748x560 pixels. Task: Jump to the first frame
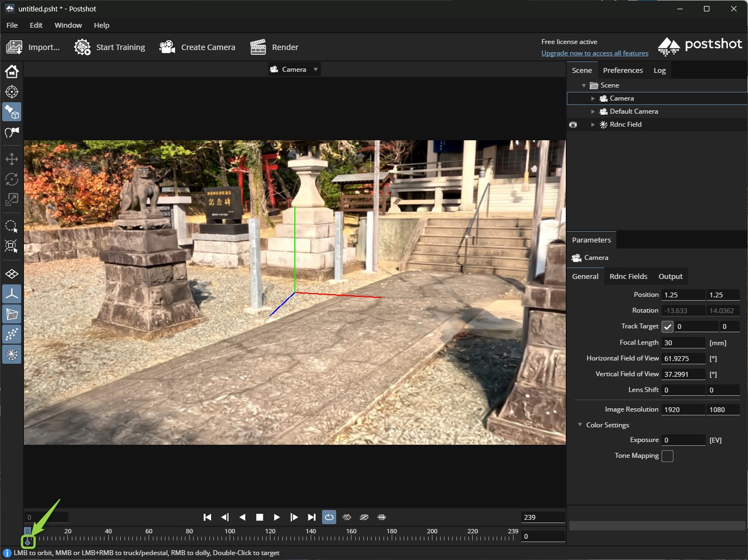207,517
